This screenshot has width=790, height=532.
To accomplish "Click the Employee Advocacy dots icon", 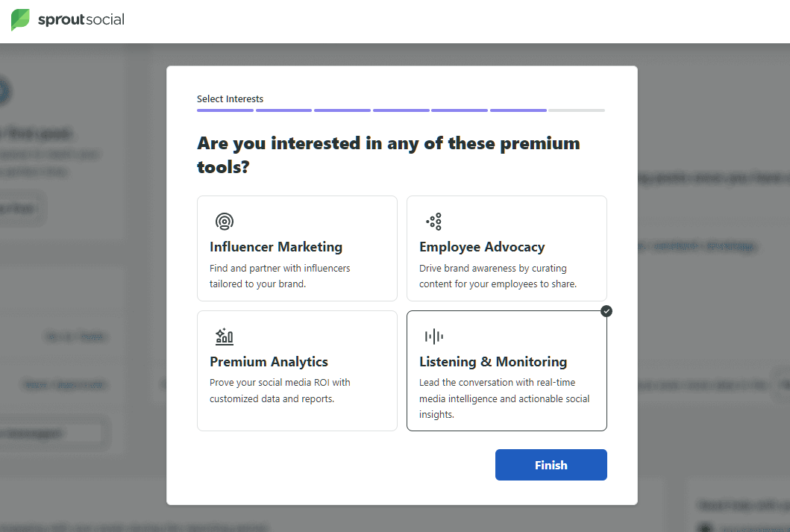I will (x=433, y=222).
